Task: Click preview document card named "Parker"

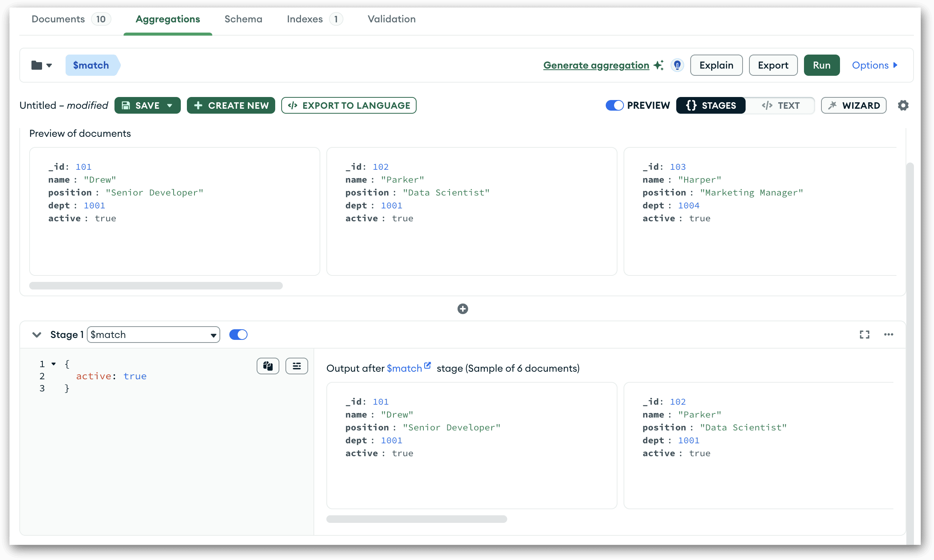Action: [x=472, y=211]
